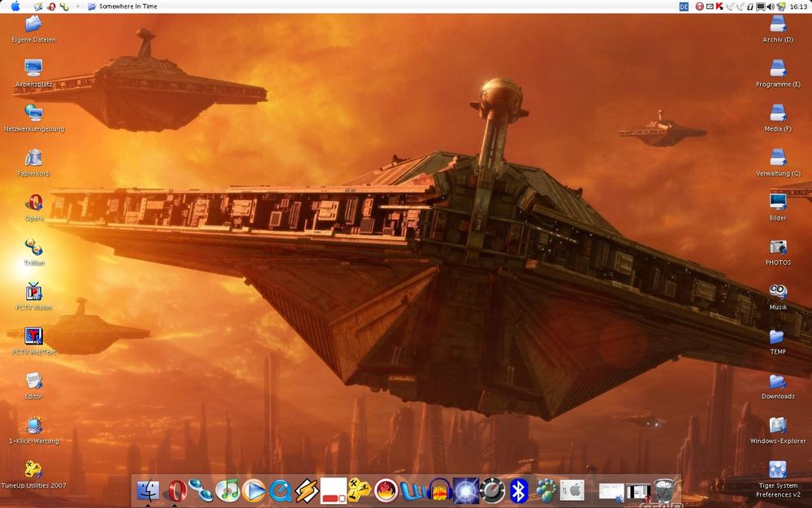Open the QuickTime icon in the dock
The height and width of the screenshot is (508, 812).
coord(280,490)
